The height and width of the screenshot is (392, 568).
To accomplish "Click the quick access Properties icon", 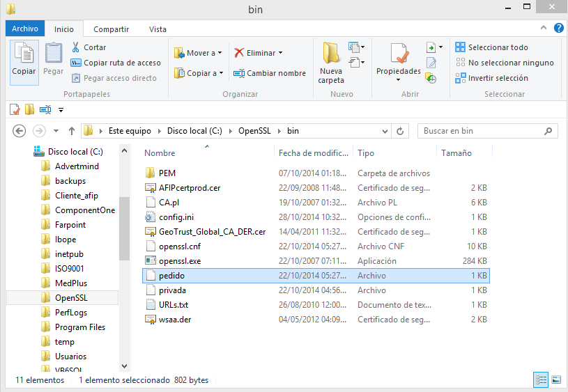I will [15, 109].
